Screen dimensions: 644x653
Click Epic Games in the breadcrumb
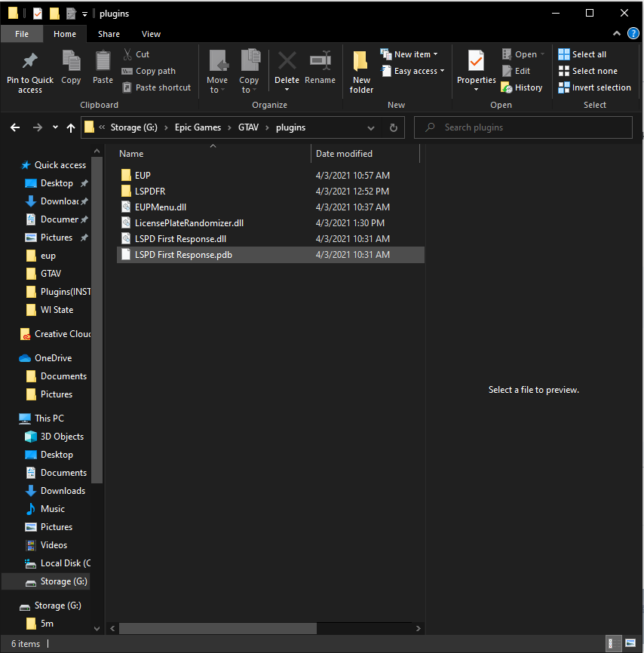pyautogui.click(x=198, y=127)
